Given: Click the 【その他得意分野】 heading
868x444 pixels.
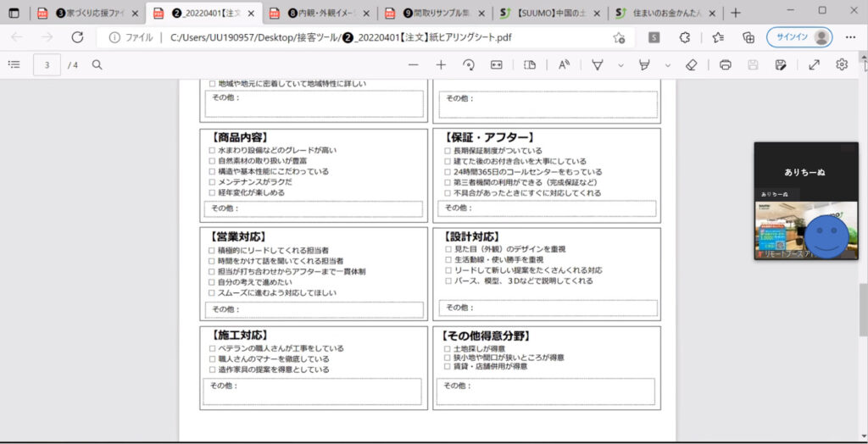Looking at the screenshot, I should pyautogui.click(x=487, y=336).
